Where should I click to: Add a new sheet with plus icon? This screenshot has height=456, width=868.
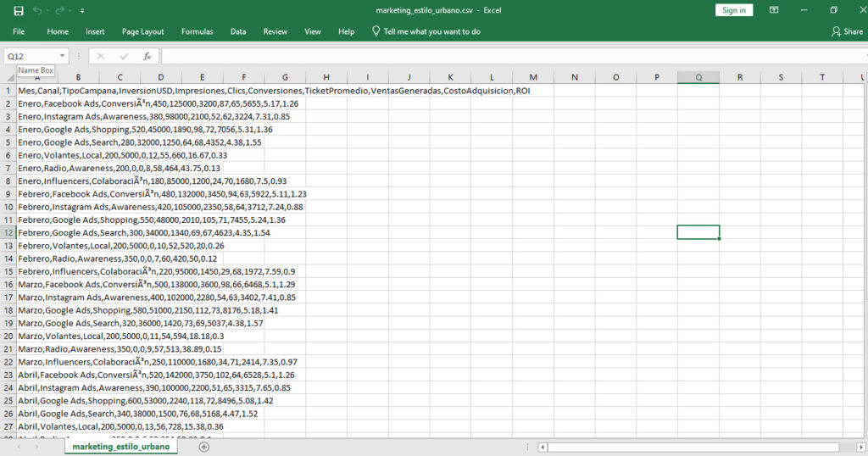click(203, 447)
